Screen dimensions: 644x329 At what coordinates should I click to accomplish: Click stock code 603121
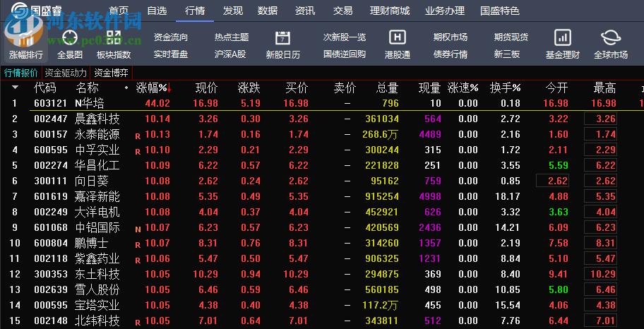click(x=51, y=103)
